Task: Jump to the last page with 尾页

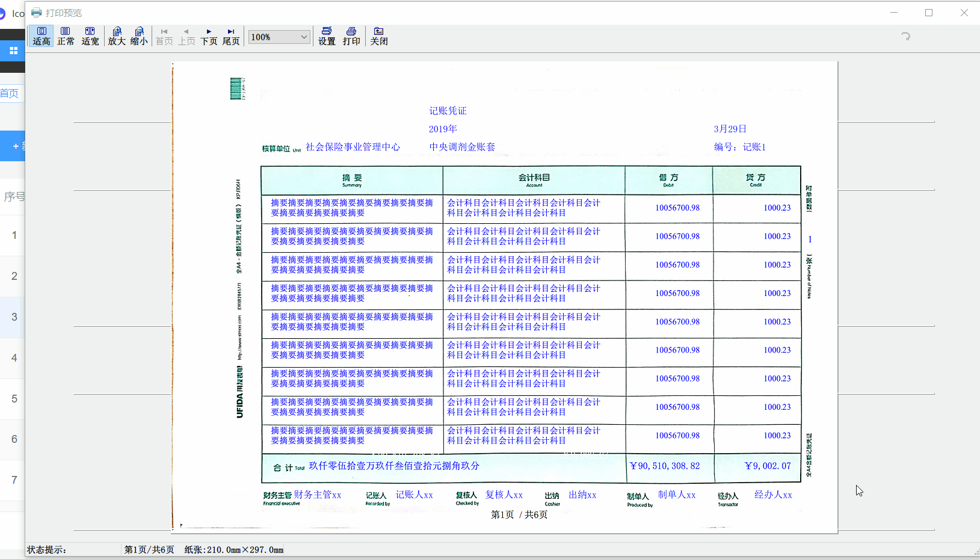Action: click(x=230, y=36)
